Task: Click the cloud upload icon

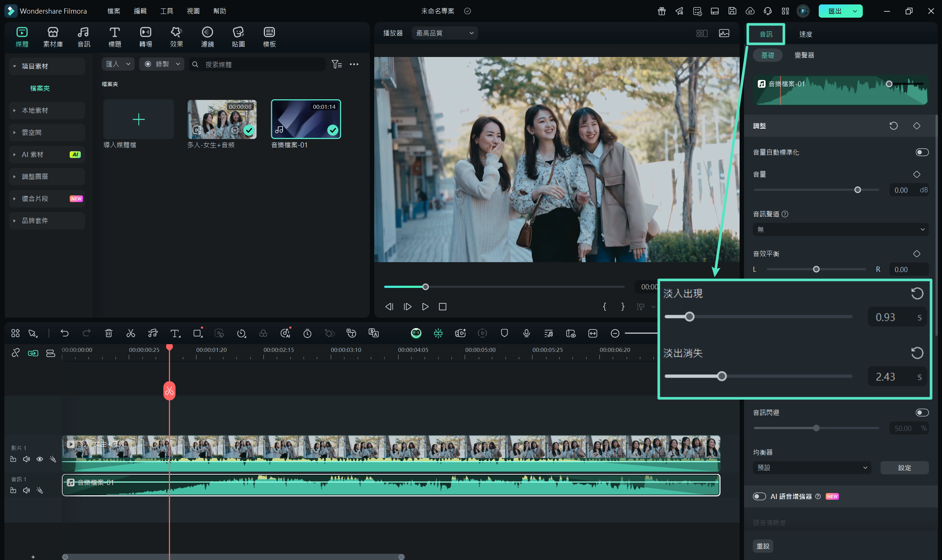Action: pos(750,11)
